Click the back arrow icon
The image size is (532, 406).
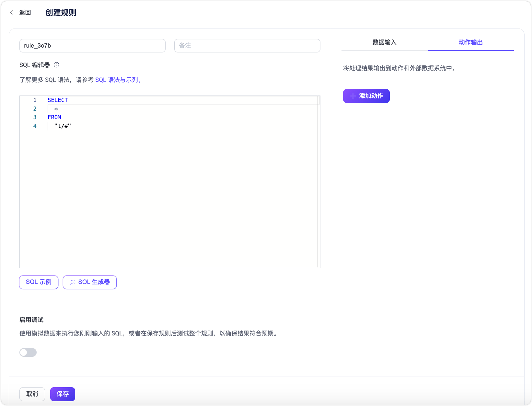click(12, 12)
